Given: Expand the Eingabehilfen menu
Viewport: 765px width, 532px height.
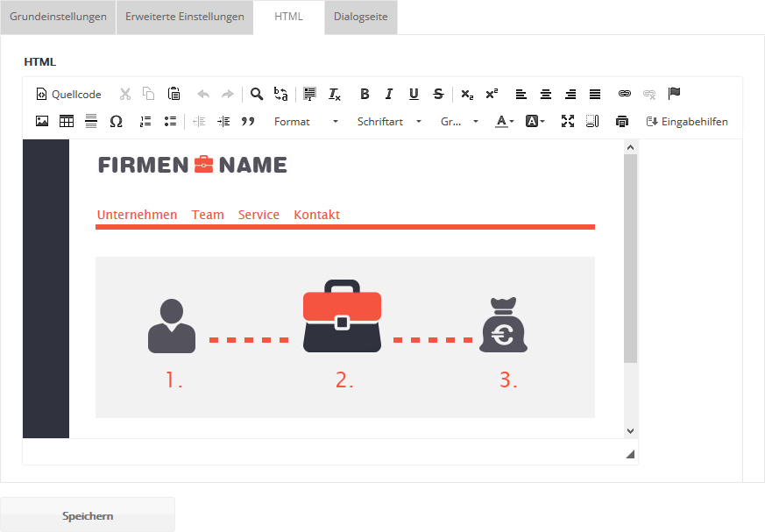Looking at the screenshot, I should point(687,122).
